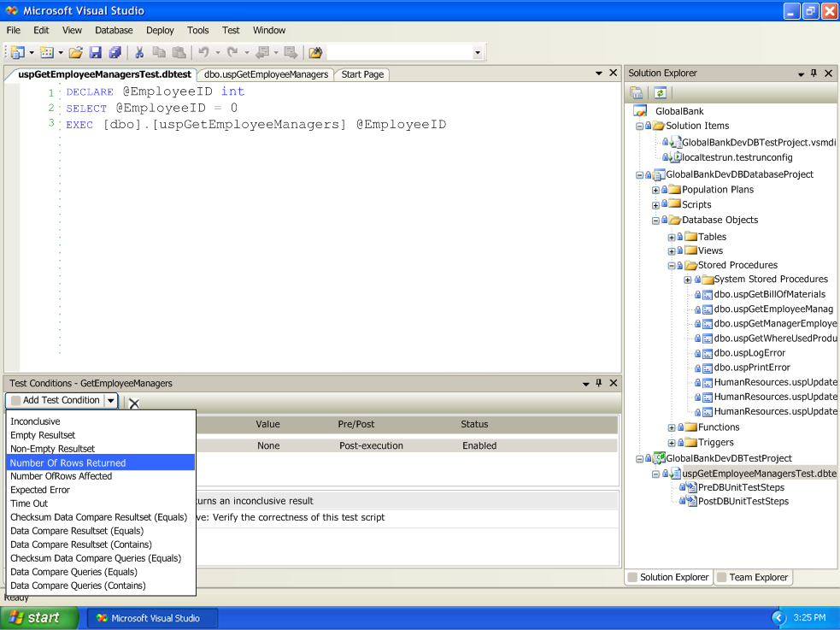Delete test condition with X icon

(134, 403)
